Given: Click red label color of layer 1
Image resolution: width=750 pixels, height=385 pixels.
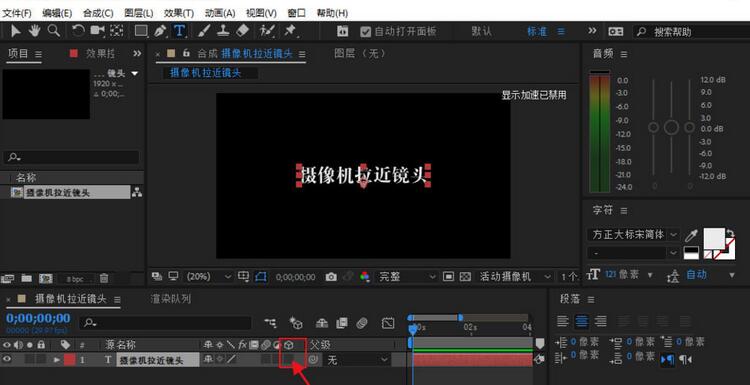Looking at the screenshot, I should point(70,360).
